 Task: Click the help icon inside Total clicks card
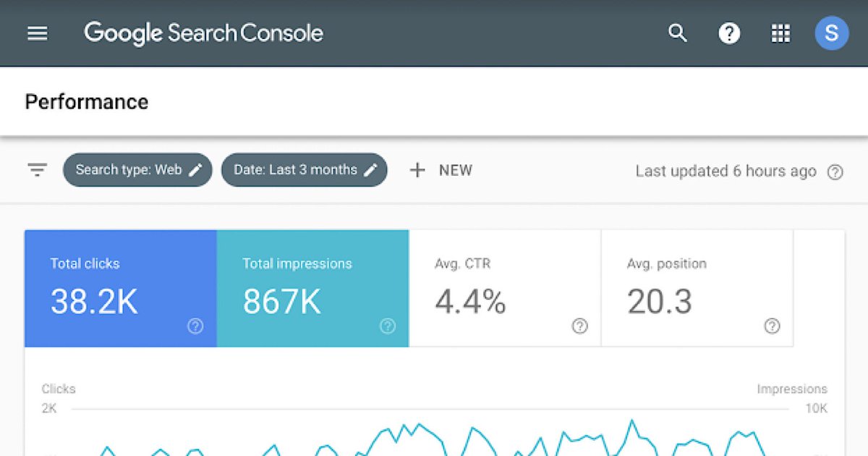point(195,326)
